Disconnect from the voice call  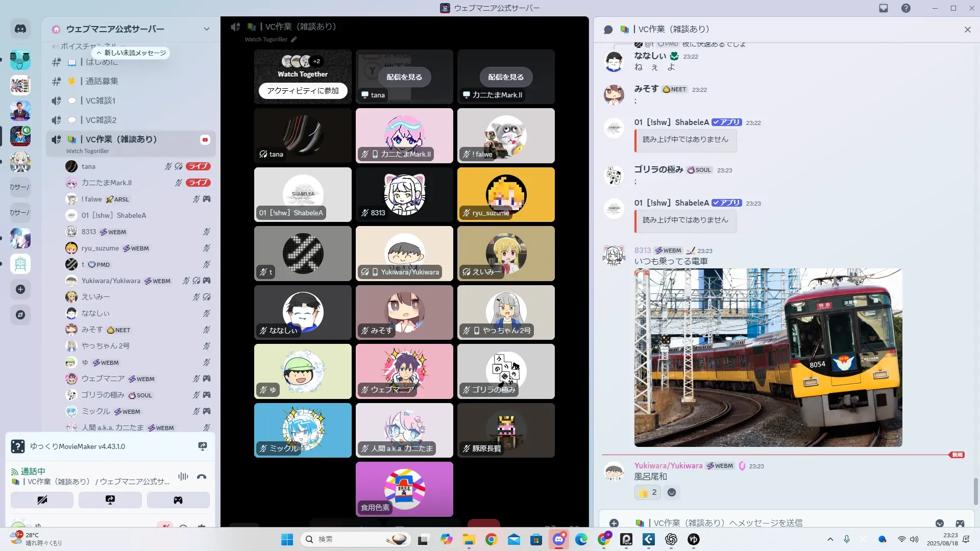202,477
